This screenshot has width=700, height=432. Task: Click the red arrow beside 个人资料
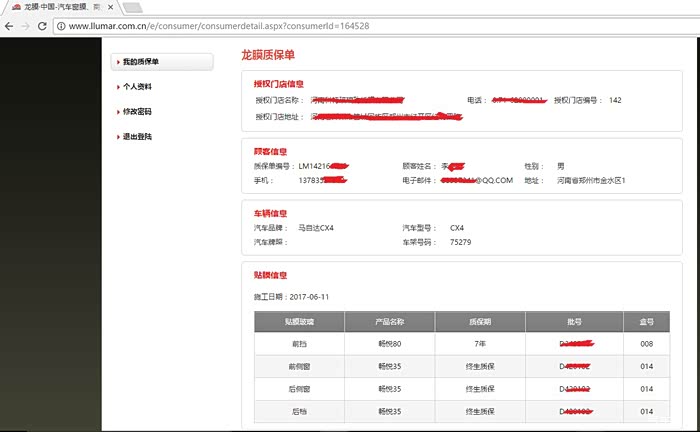(x=118, y=87)
